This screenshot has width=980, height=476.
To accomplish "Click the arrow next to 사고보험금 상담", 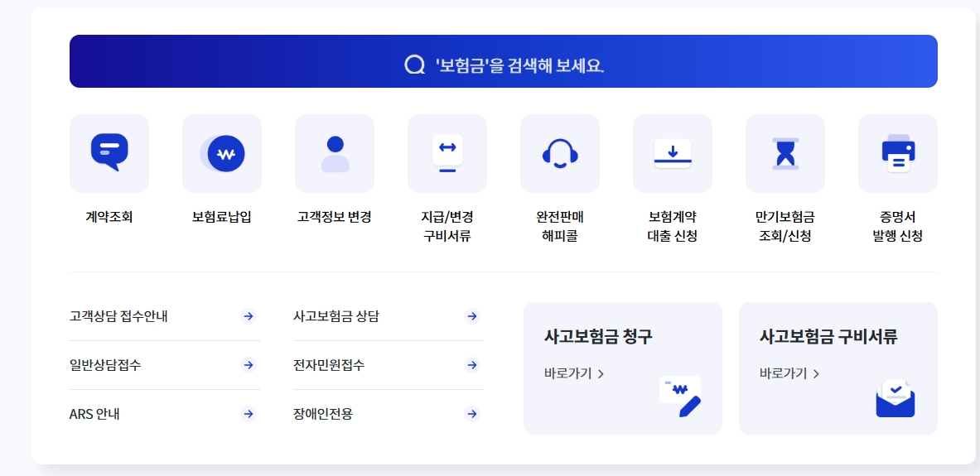I will click(x=472, y=316).
